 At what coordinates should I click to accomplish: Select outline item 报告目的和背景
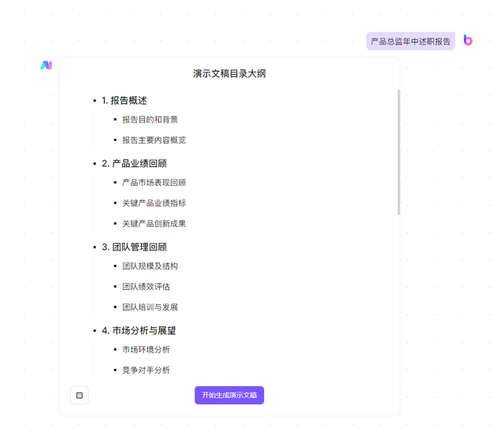(150, 120)
